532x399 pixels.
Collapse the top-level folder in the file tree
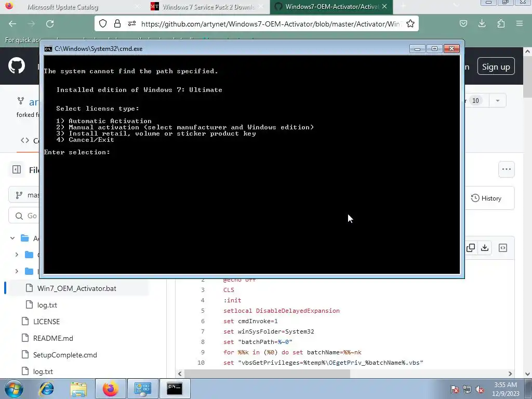(12, 238)
